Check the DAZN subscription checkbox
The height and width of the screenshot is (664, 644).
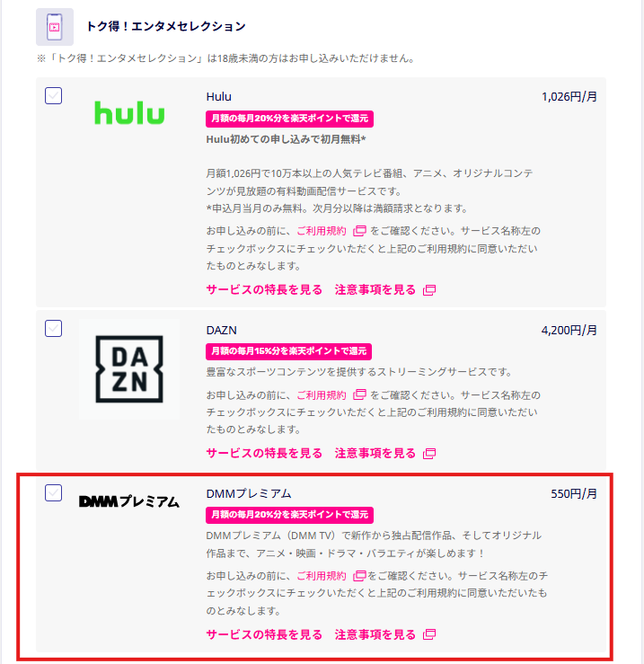53,329
